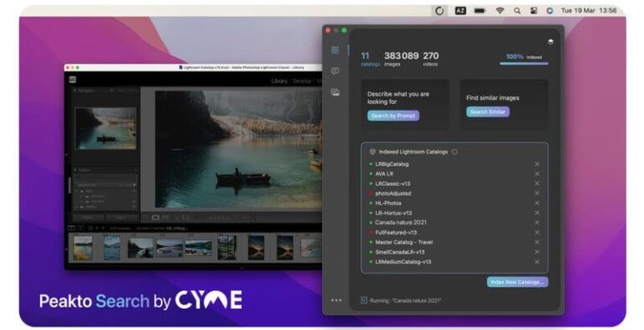Click the refresh circle beside Indexed Lightroom Catalogs
The height and width of the screenshot is (330, 644).
[x=454, y=152]
